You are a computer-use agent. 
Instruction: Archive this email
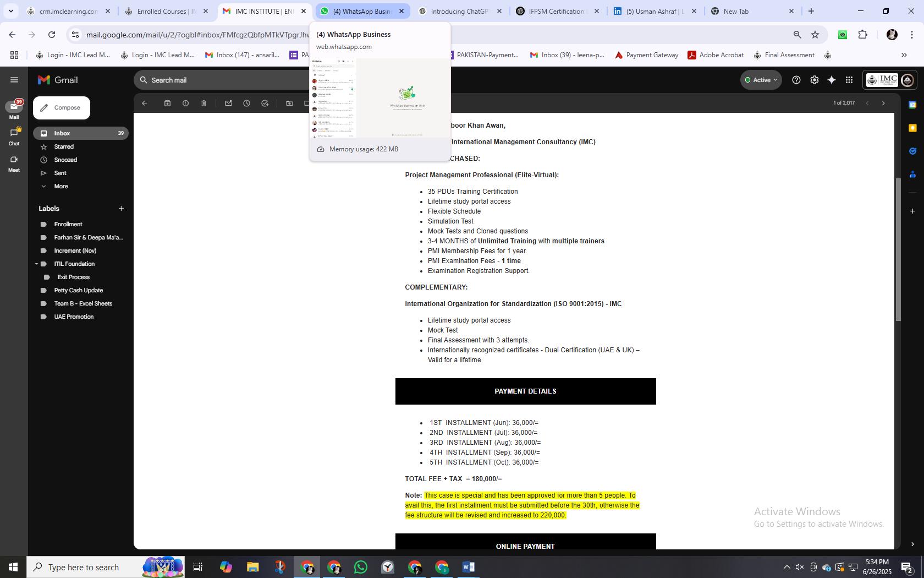(x=167, y=103)
